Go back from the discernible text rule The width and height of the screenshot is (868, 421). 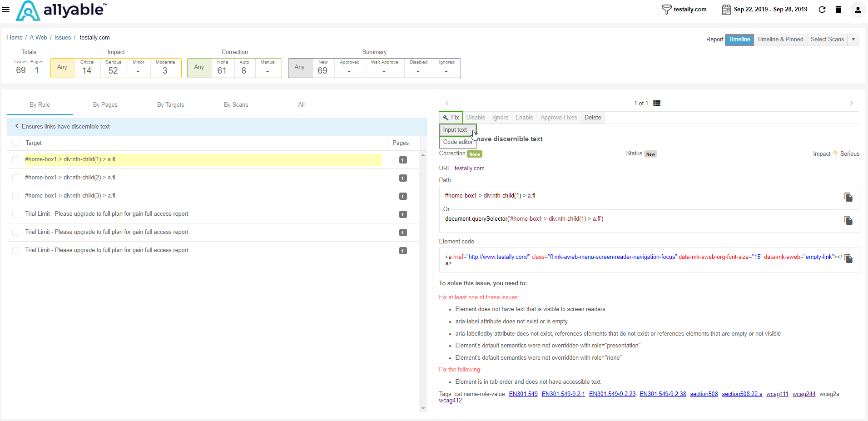[17, 126]
